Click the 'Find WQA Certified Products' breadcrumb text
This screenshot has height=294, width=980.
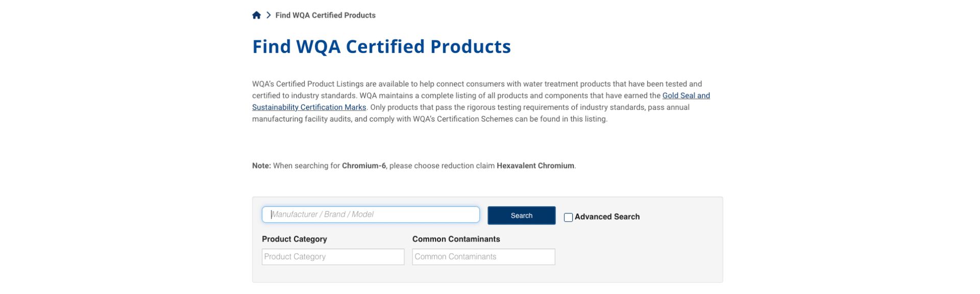[x=325, y=15]
